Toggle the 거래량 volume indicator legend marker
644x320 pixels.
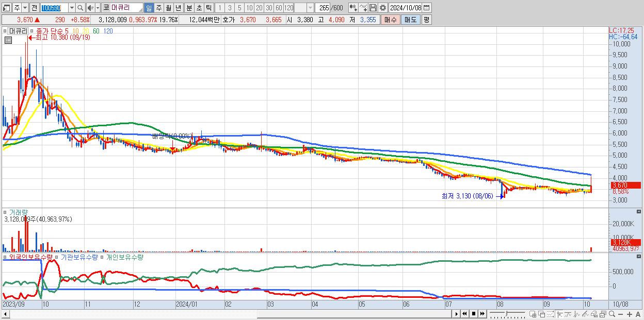(6, 212)
